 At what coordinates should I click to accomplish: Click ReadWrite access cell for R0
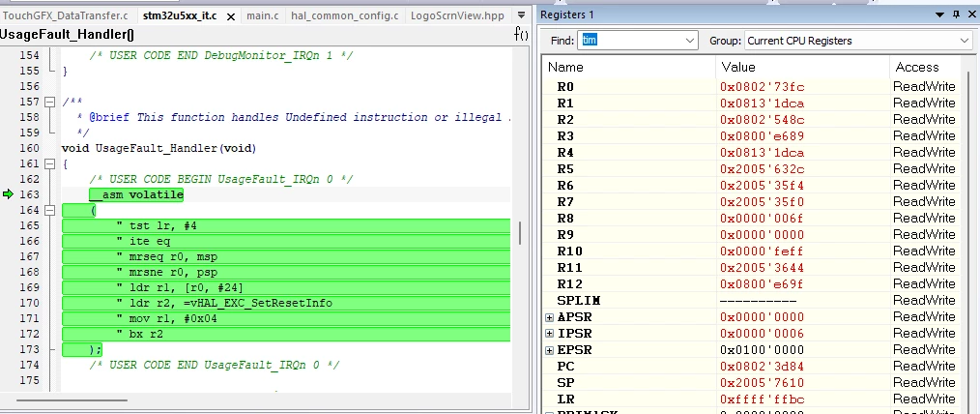coord(924,86)
